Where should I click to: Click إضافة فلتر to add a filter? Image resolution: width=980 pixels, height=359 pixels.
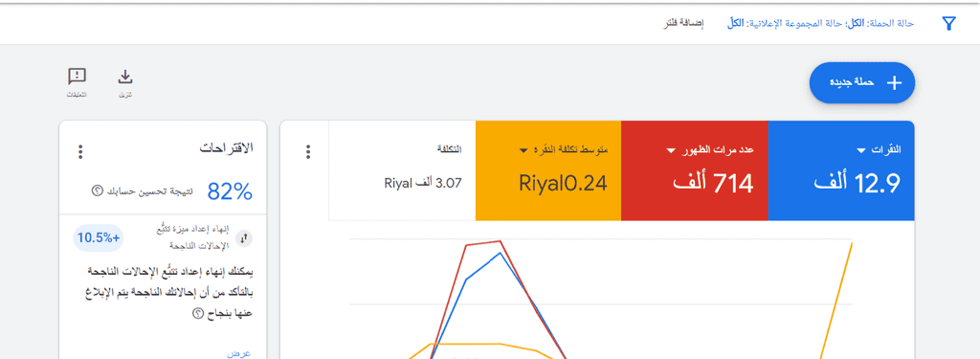point(683,24)
